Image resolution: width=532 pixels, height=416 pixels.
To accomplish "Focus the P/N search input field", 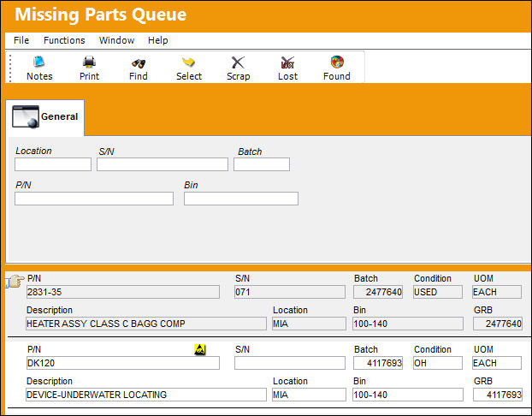I will [94, 199].
